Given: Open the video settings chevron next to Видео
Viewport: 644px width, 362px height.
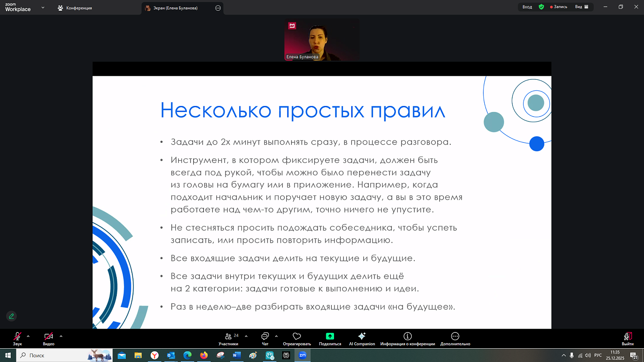Looking at the screenshot, I should pyautogui.click(x=61, y=336).
